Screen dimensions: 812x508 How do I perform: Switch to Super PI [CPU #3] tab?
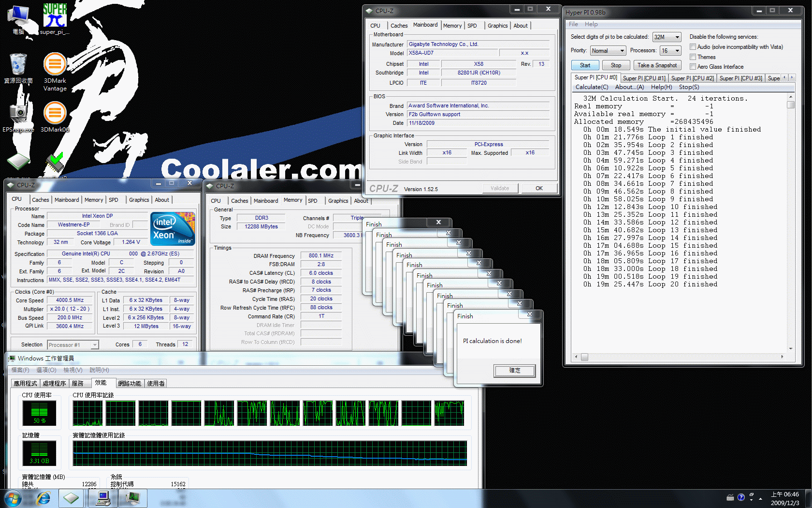(740, 78)
